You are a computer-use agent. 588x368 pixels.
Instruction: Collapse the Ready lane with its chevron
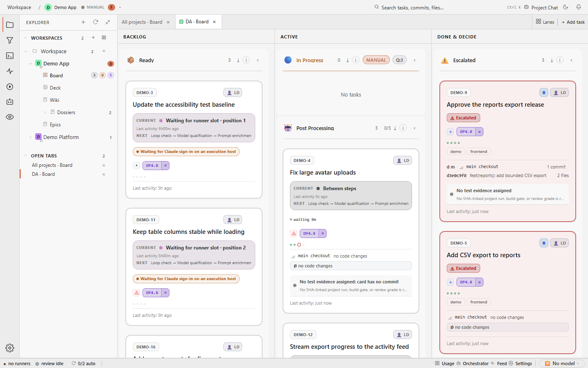(258, 60)
